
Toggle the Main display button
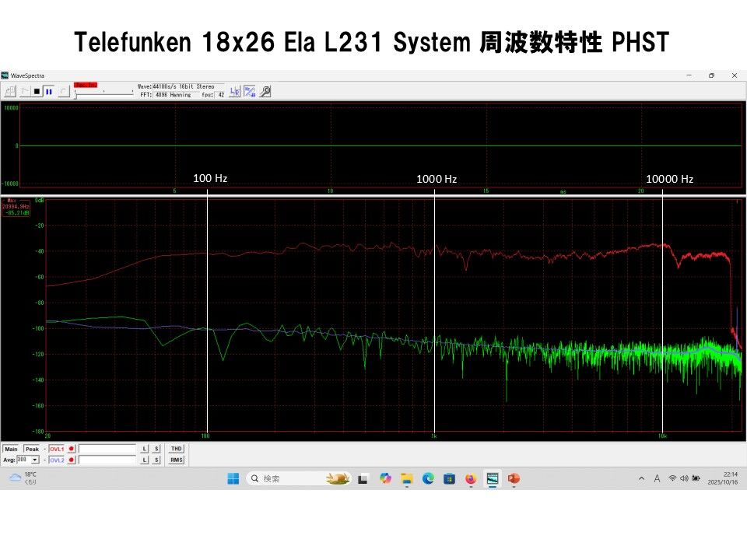click(x=11, y=449)
